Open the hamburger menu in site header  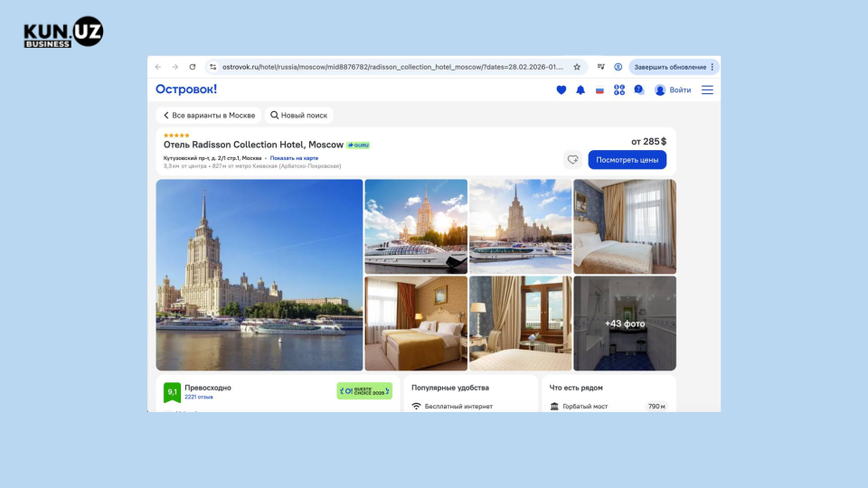707,90
